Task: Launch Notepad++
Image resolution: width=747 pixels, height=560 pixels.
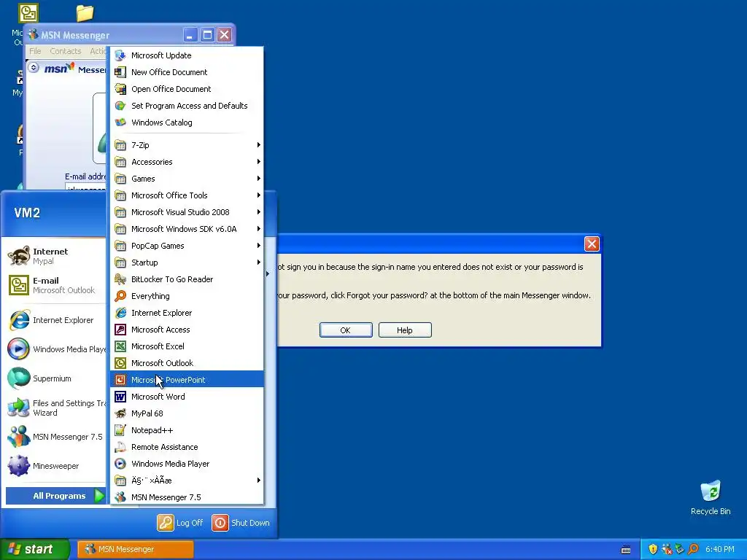Action: 187,430
